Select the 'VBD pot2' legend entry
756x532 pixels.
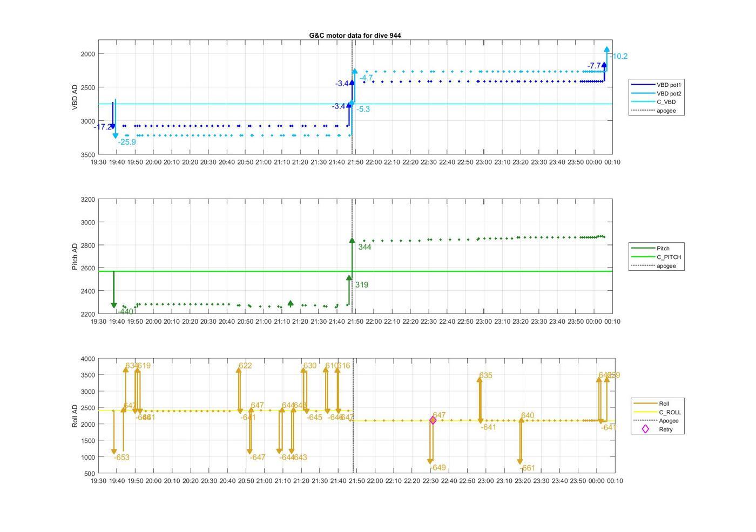[x=657, y=93]
